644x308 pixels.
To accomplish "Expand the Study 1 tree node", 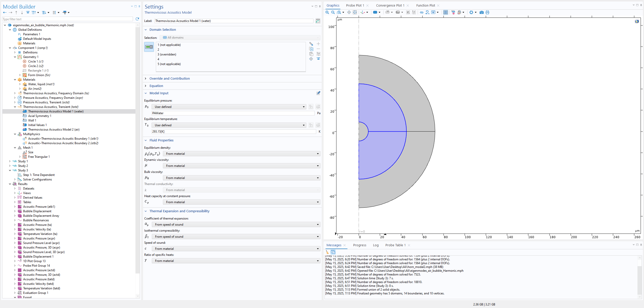I will (10, 161).
